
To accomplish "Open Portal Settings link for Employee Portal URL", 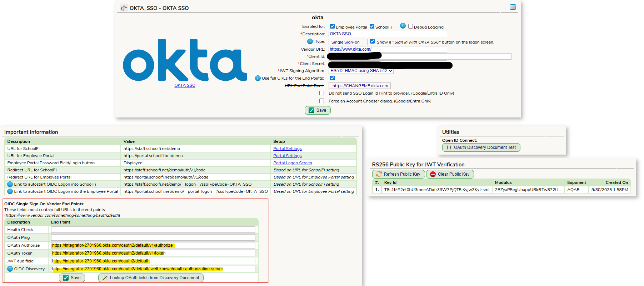I will pos(288,156).
